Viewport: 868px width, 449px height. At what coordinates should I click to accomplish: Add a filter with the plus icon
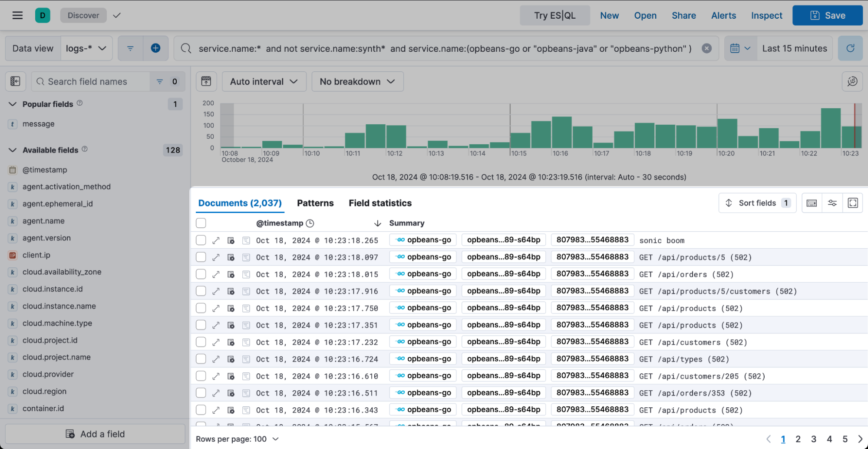coord(155,48)
